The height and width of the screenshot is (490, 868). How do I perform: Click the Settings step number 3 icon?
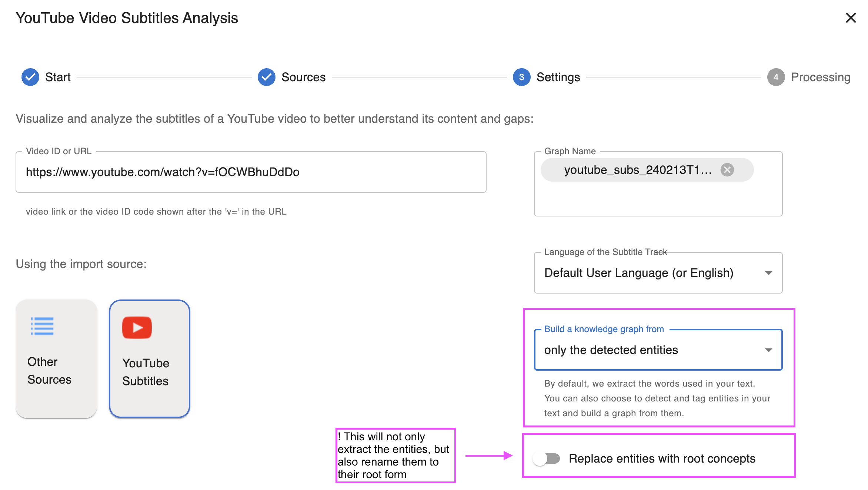click(x=521, y=77)
